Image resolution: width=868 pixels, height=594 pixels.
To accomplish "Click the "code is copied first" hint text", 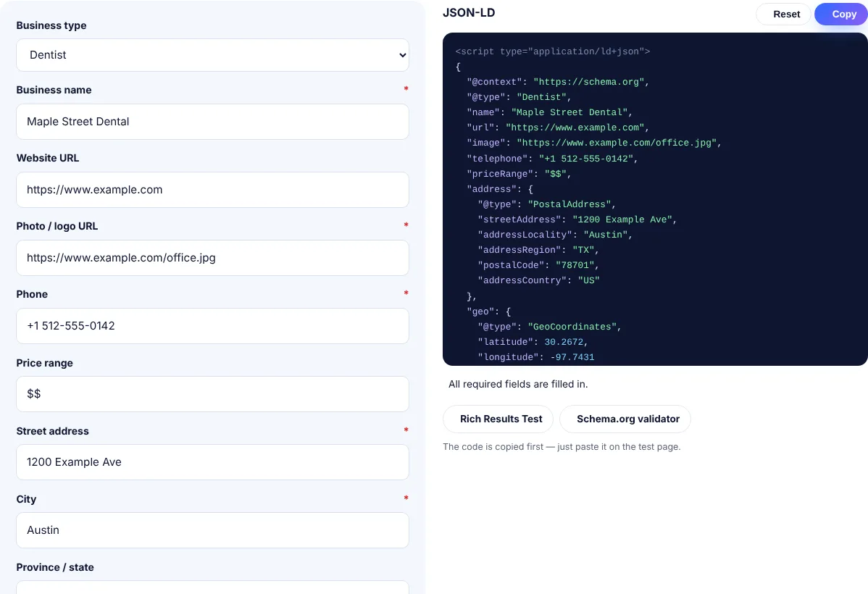I will [x=562, y=447].
